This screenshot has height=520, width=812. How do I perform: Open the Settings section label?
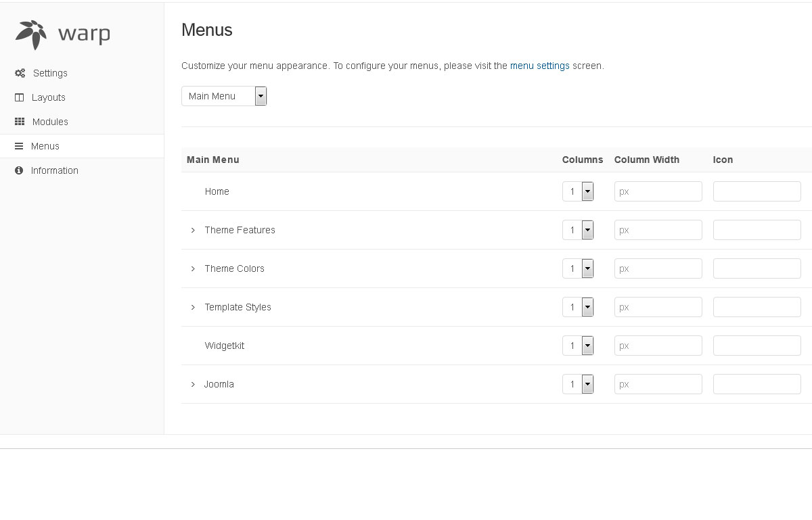(x=50, y=73)
